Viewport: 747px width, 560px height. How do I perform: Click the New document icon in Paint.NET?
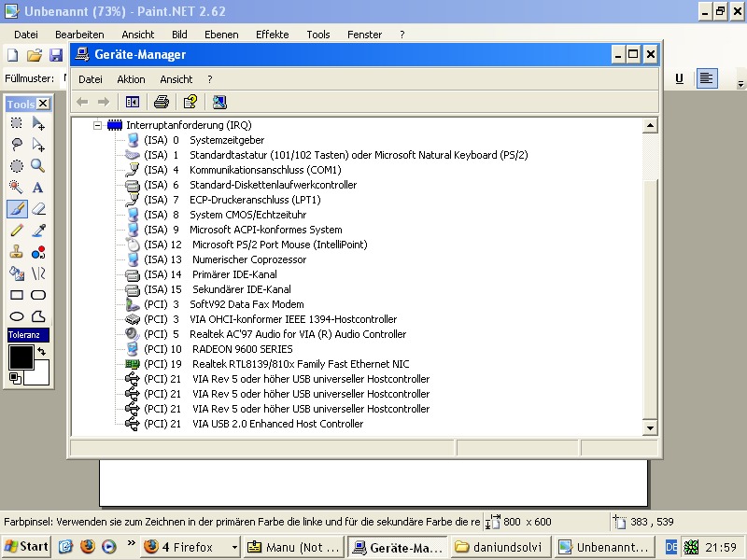(x=13, y=55)
